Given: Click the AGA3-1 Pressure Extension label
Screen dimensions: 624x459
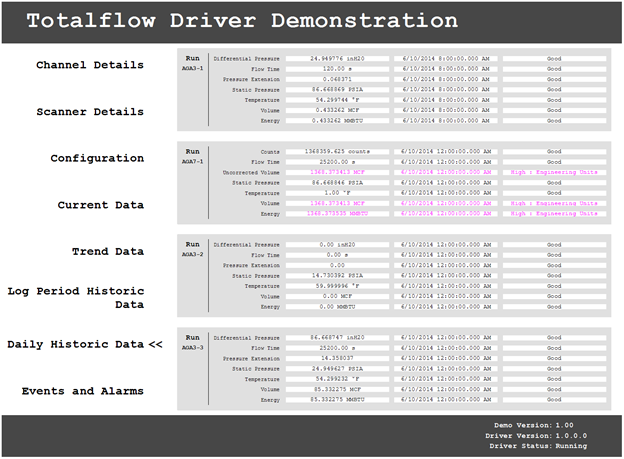Looking at the screenshot, I should [251, 79].
